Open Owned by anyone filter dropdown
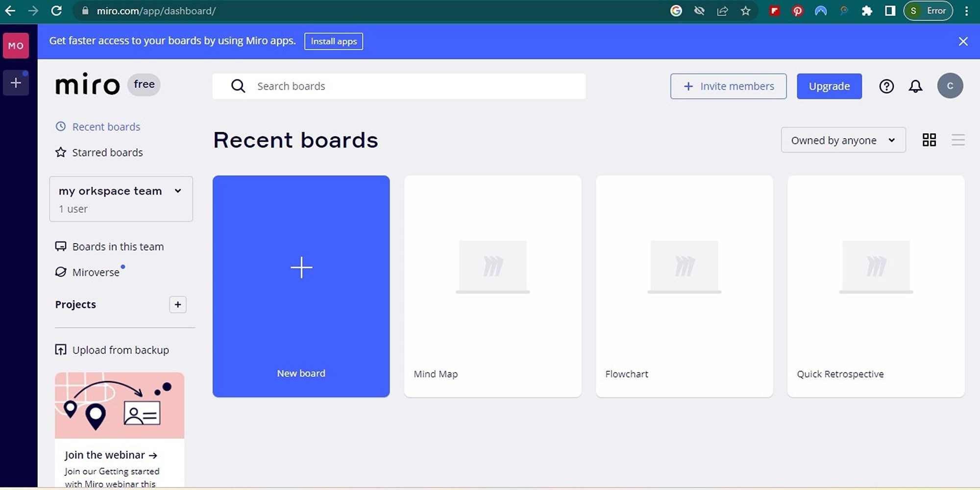 [843, 140]
